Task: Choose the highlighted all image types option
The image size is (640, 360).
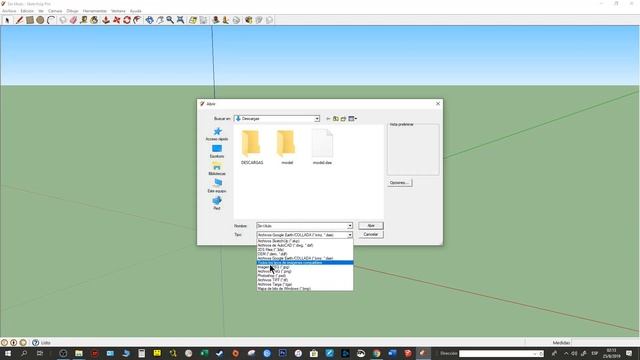Action: 305,262
